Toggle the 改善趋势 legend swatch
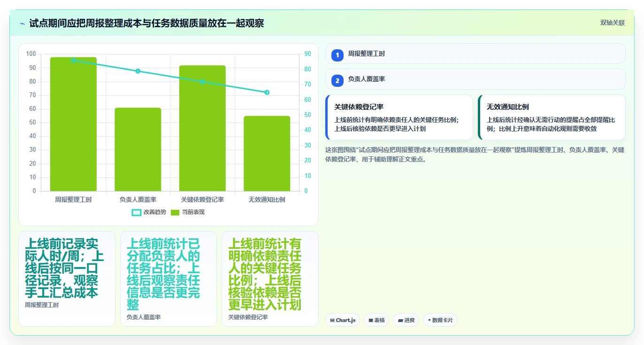Viewport: 644px width, 345px height. pos(137,212)
